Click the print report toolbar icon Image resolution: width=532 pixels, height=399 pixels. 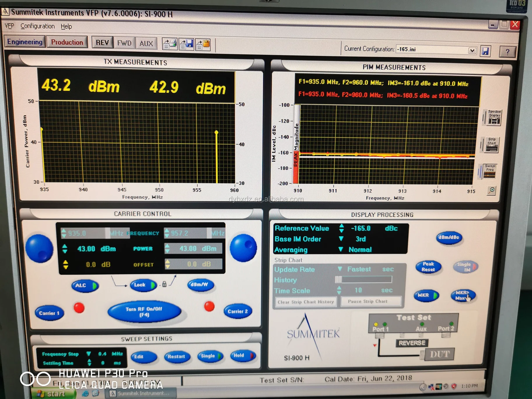(169, 44)
